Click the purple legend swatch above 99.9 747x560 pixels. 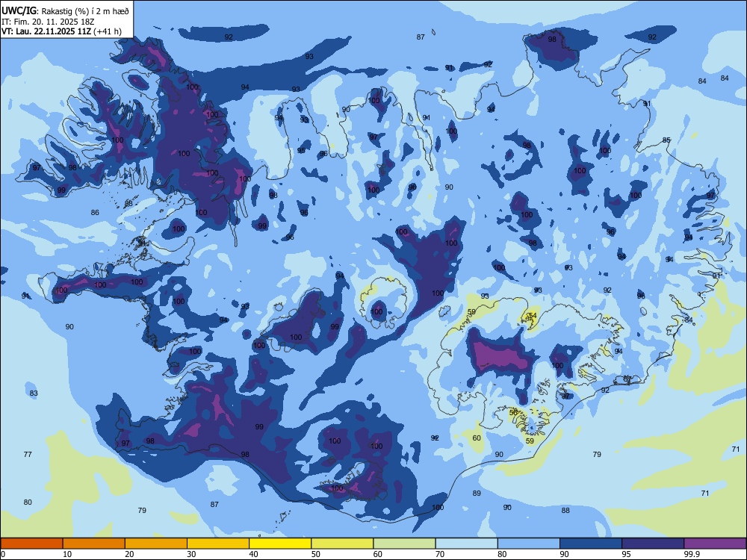tap(715, 544)
